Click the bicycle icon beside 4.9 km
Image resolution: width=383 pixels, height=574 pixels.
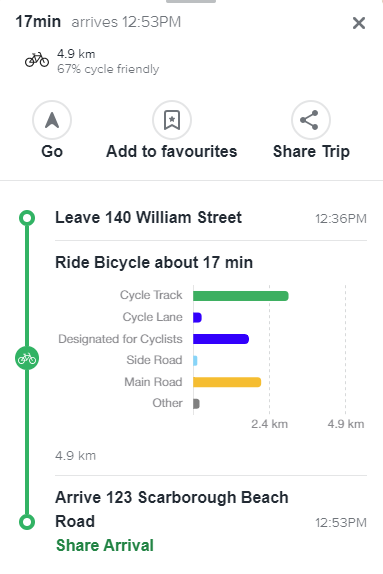click(37, 60)
